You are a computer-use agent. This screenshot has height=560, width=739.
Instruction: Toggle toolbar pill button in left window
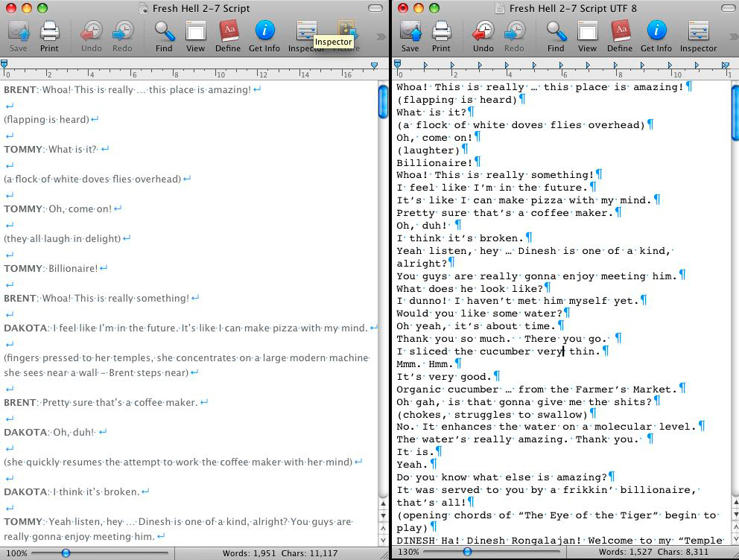[x=375, y=8]
